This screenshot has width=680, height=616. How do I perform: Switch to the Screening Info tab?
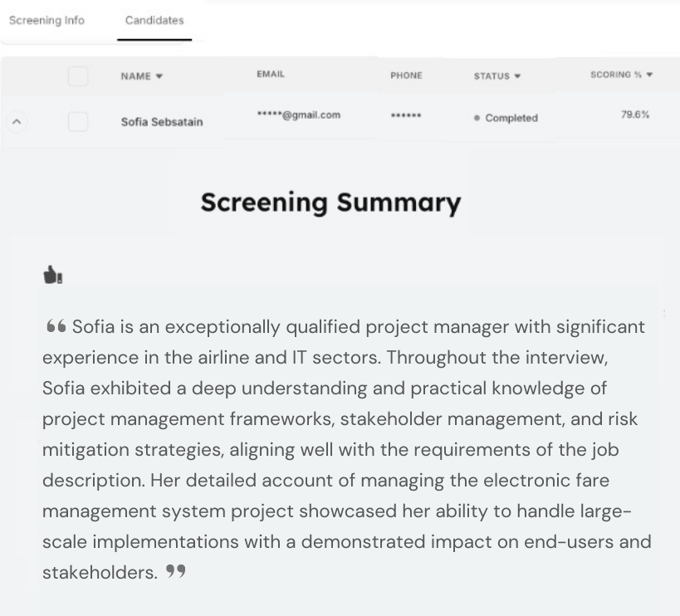click(46, 20)
